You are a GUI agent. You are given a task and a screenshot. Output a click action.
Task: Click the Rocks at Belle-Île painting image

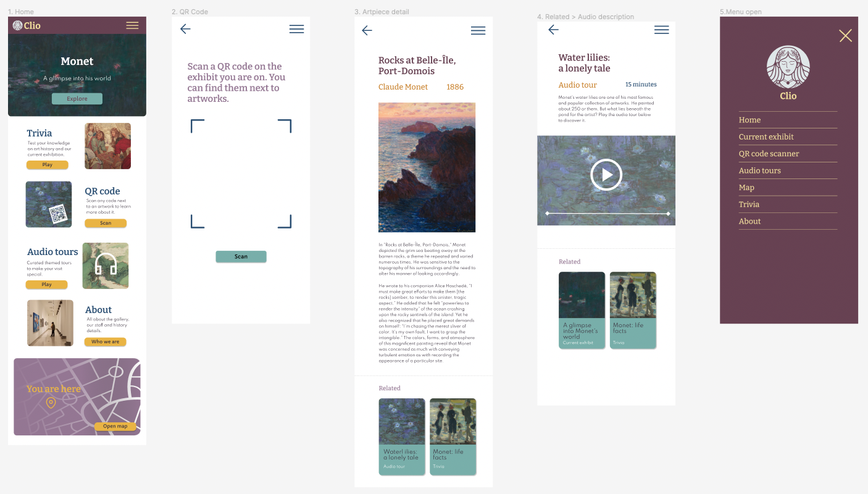pyautogui.click(x=427, y=167)
